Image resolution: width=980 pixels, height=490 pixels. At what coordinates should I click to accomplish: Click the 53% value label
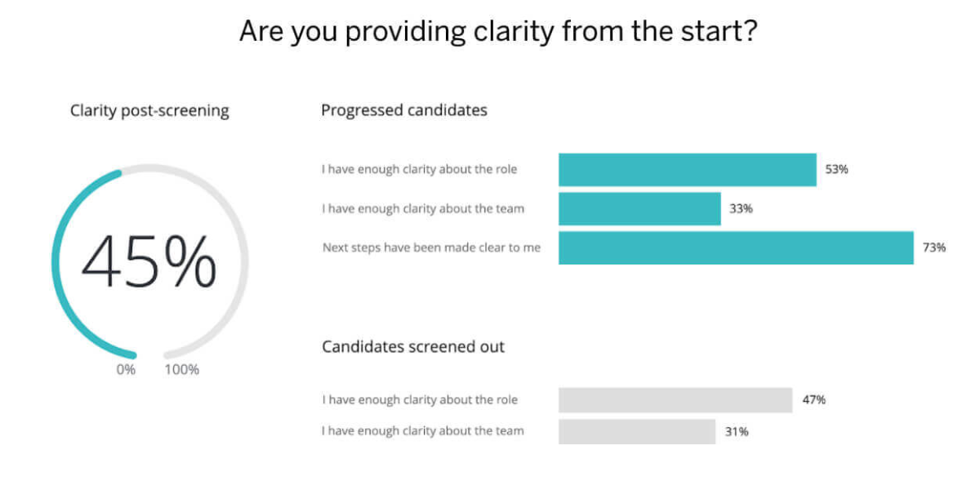point(836,170)
